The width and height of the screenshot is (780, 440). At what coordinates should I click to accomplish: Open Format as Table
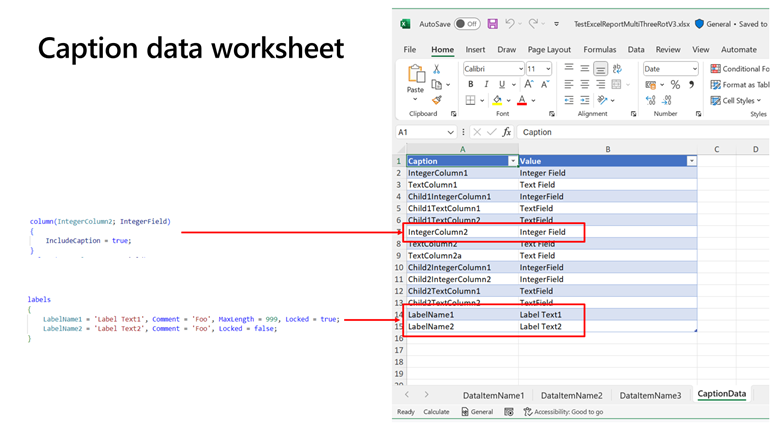pos(740,85)
